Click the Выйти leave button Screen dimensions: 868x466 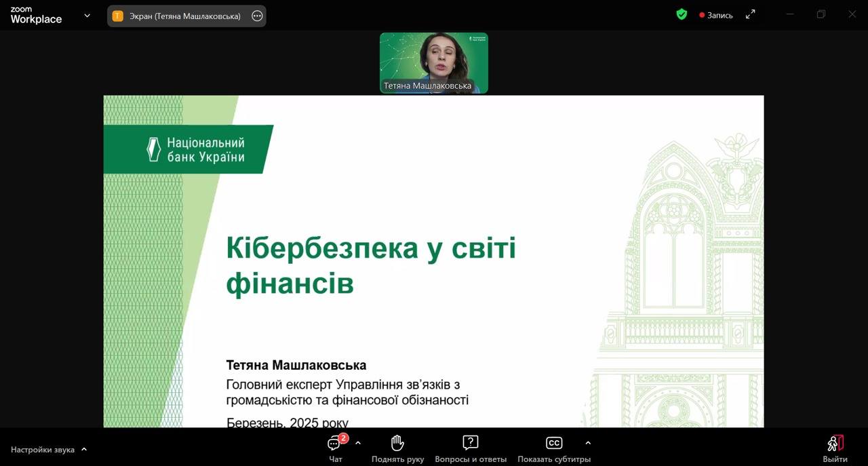[835, 449]
